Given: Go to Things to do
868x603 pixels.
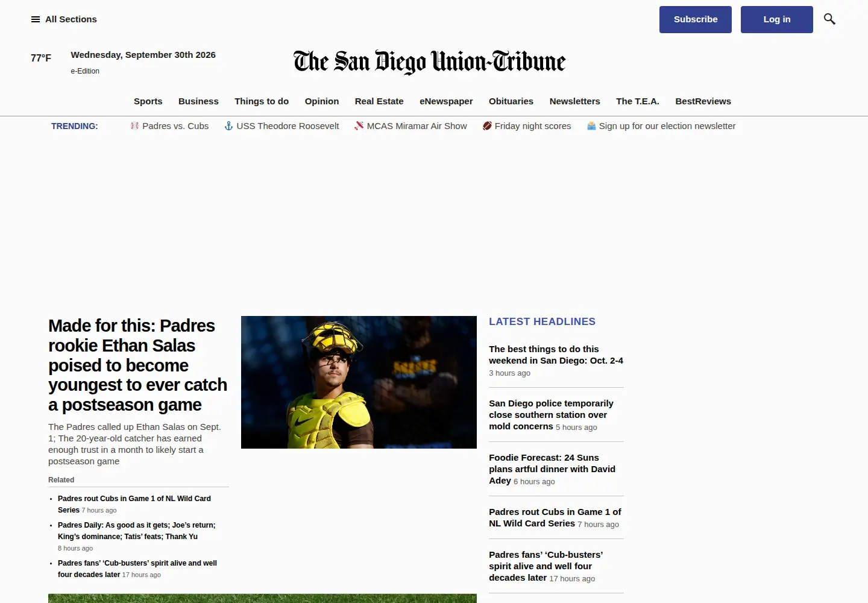Looking at the screenshot, I should (x=262, y=101).
